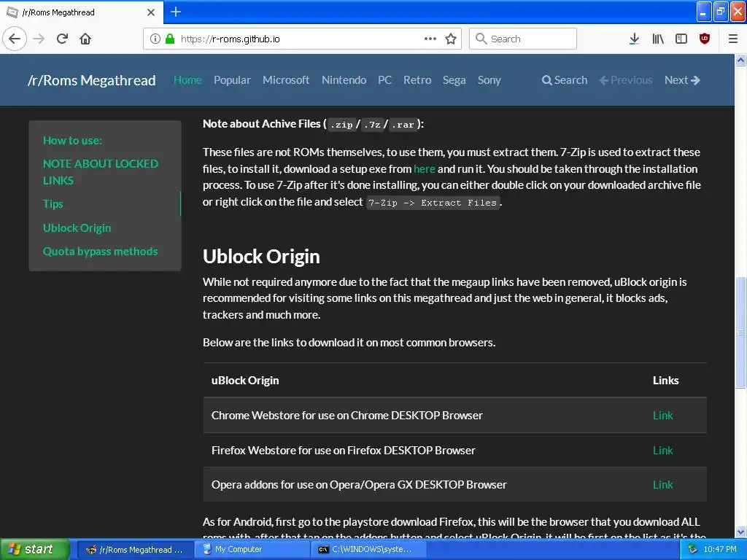The height and width of the screenshot is (560, 747).
Task: Follow the 'here' 7-Zip download link
Action: pyautogui.click(x=424, y=169)
